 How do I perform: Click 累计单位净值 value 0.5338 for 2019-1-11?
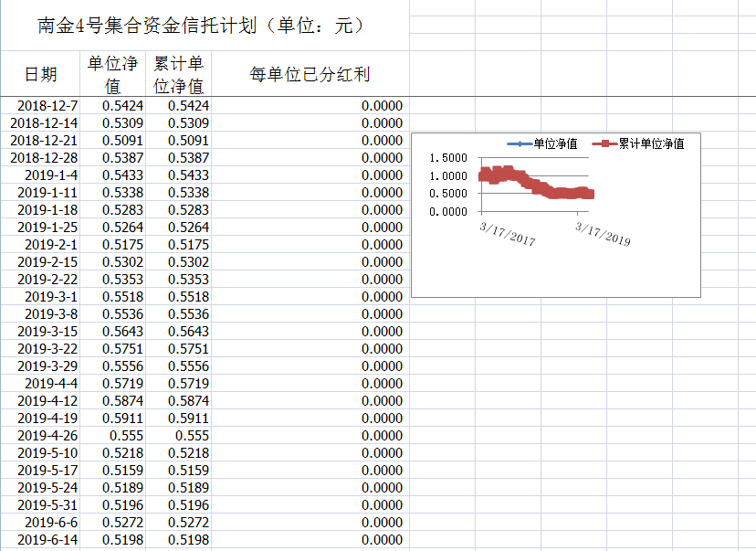click(x=178, y=193)
